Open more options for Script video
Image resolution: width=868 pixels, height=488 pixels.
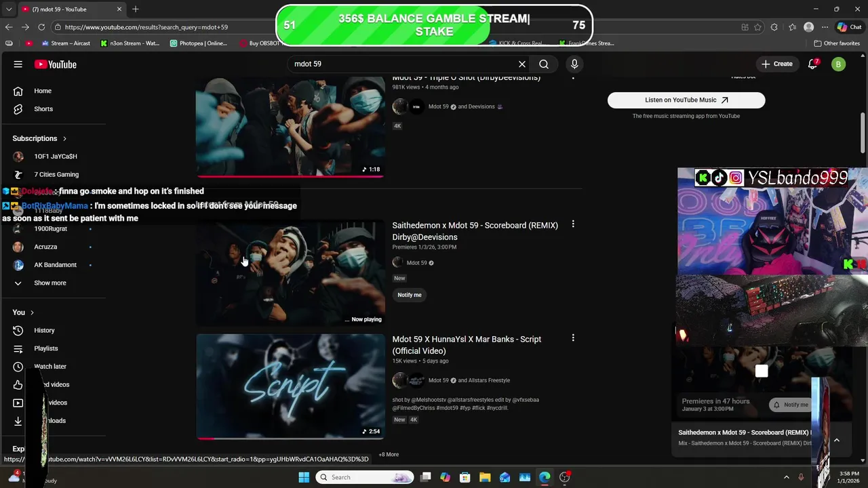tap(573, 338)
